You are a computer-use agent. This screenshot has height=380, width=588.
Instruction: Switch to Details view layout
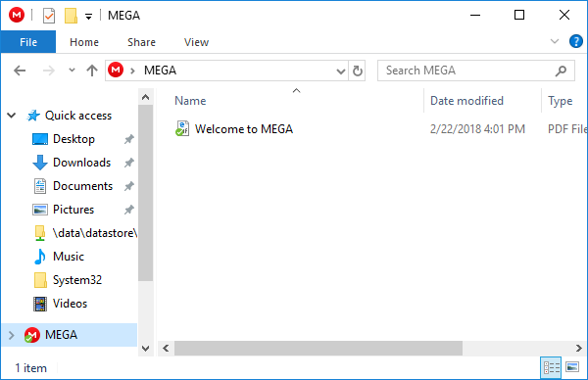point(551,367)
